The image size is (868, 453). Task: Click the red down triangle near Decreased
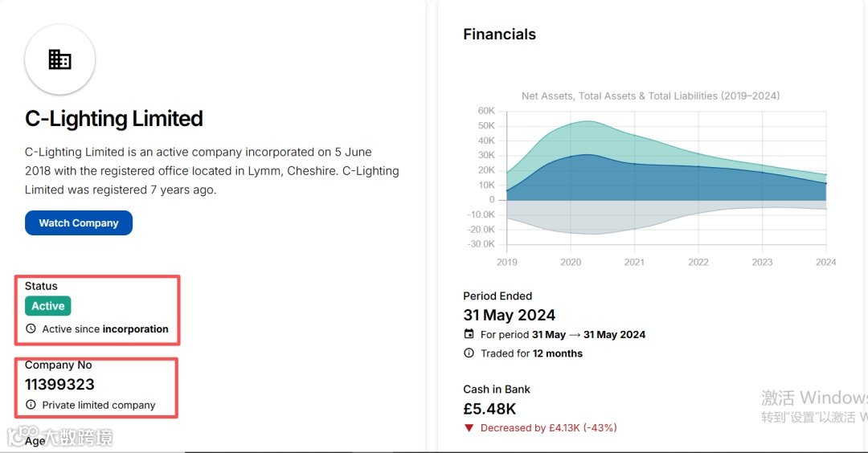tap(469, 428)
